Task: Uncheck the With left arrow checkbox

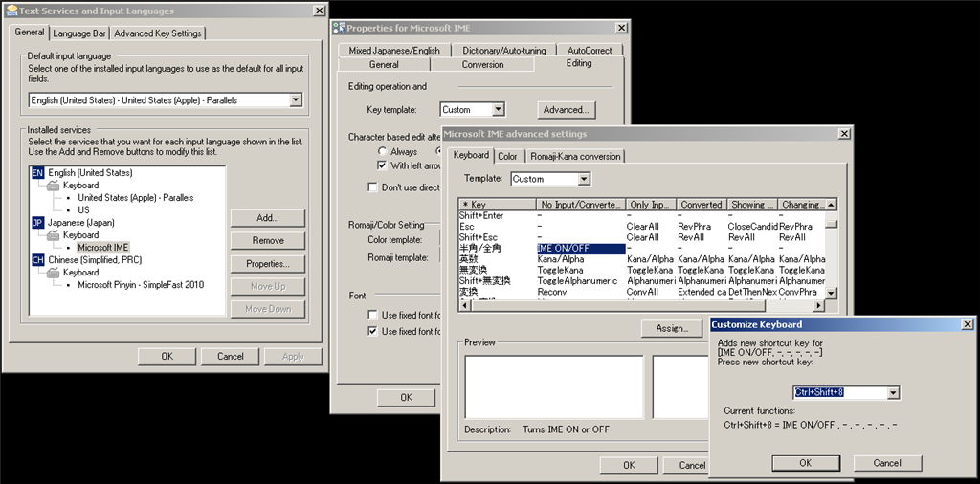Action: coord(382,165)
